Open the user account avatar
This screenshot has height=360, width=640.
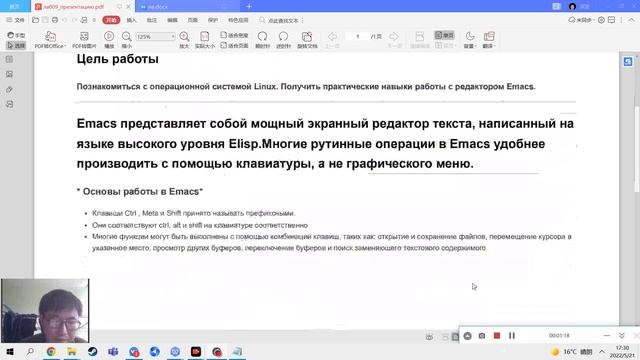[x=572, y=6]
